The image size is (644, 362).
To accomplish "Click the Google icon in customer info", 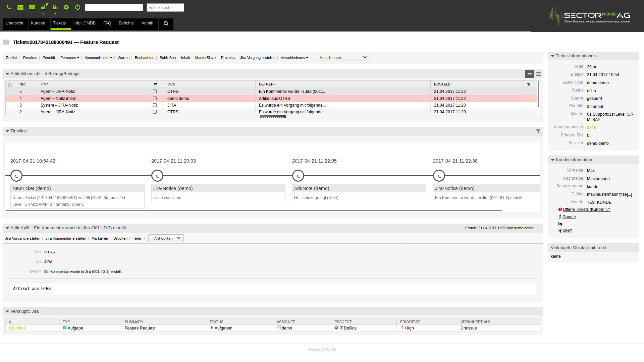I will [560, 217].
